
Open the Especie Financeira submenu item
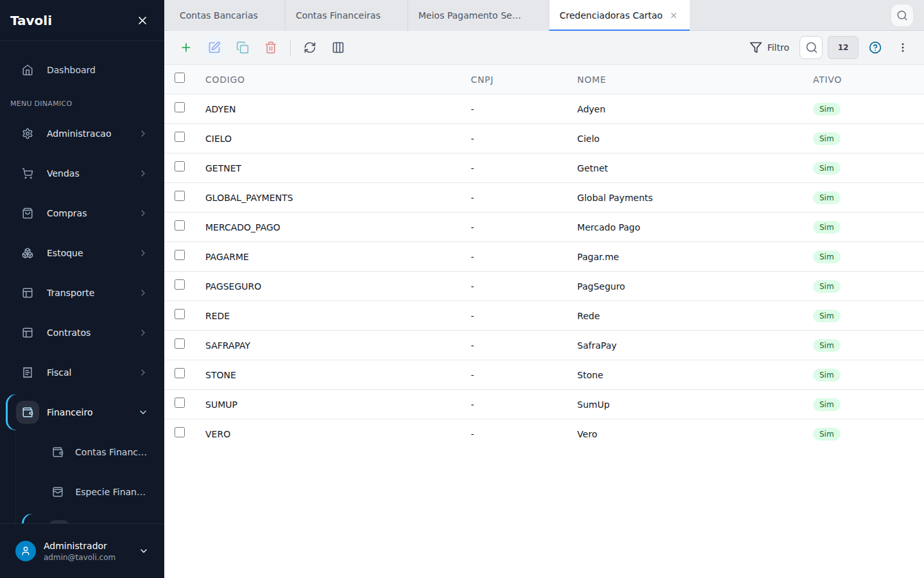click(96, 492)
